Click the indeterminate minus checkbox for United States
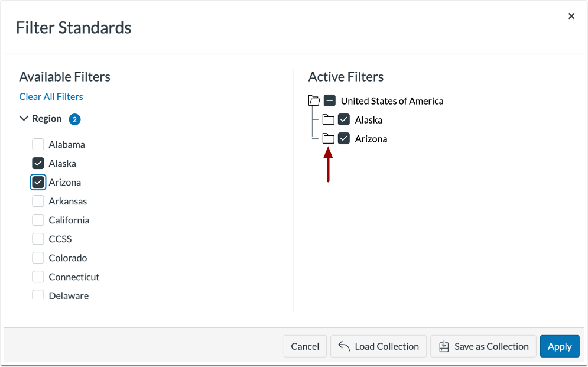The height and width of the screenshot is (367, 588). [330, 100]
